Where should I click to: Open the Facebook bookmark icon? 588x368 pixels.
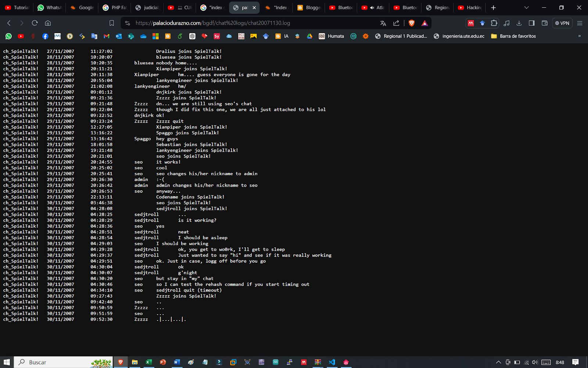45,36
